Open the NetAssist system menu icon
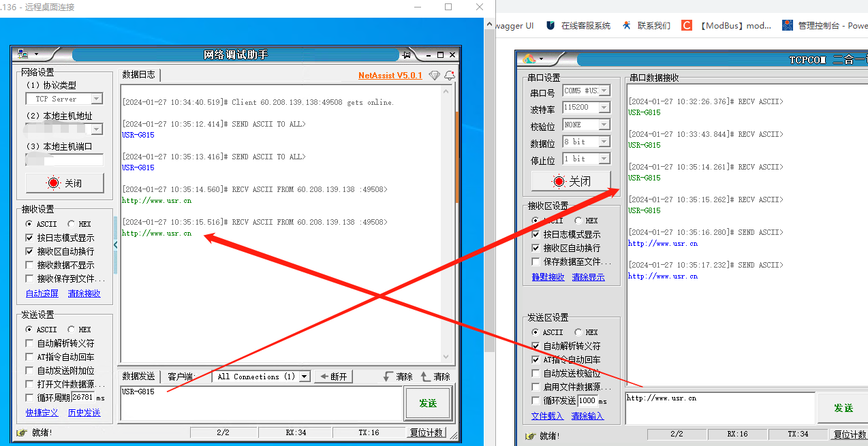 [22, 54]
